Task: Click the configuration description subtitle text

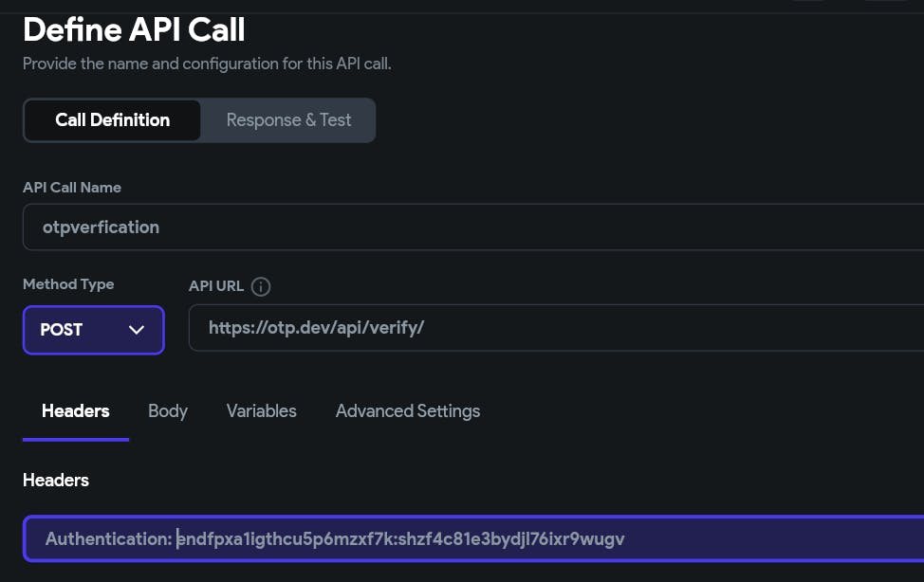Action: [x=207, y=64]
